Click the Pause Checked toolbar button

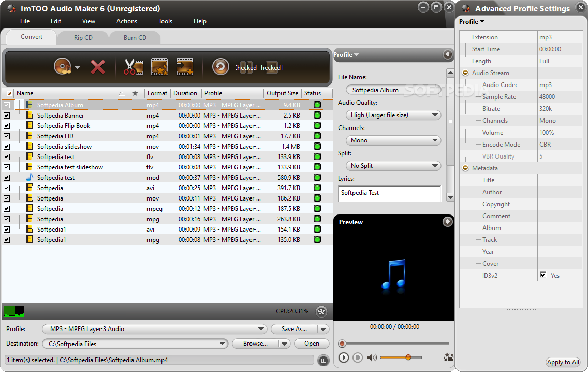(x=246, y=67)
